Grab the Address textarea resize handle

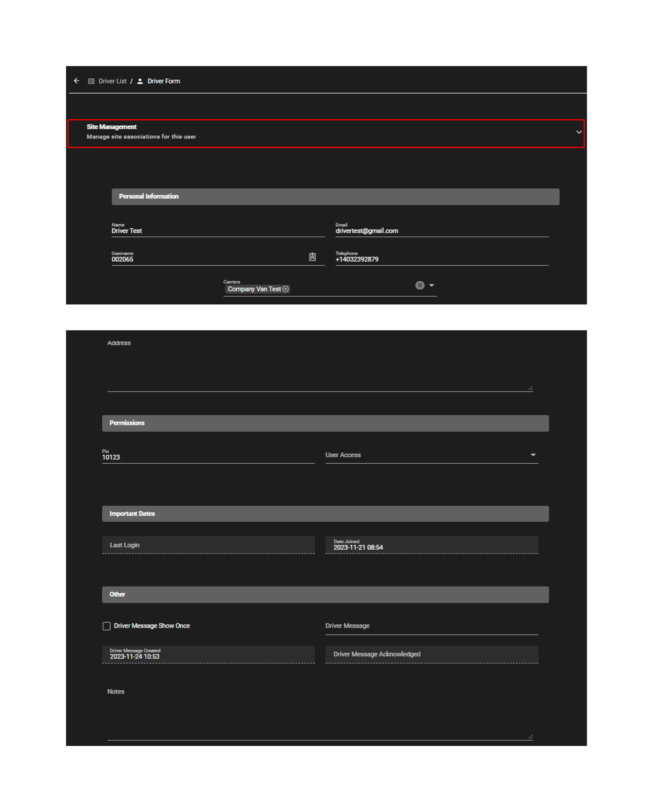530,388
